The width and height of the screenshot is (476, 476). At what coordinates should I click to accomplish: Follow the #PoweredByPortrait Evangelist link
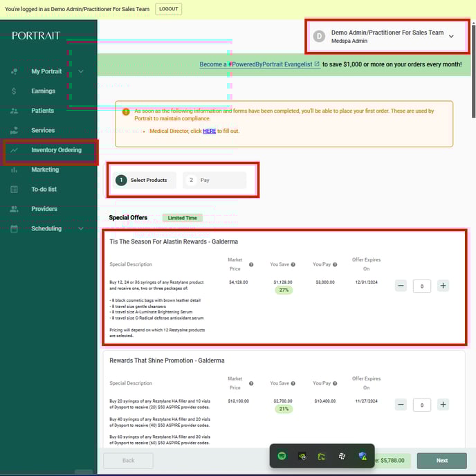[x=259, y=64]
